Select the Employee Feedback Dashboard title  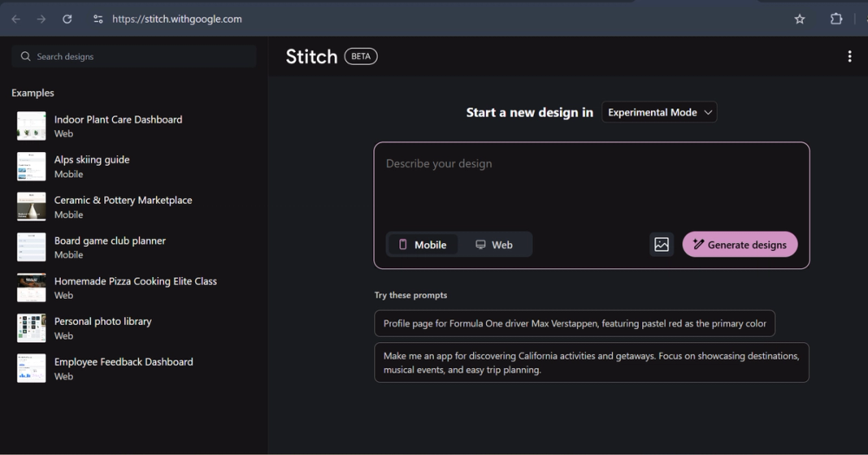123,362
